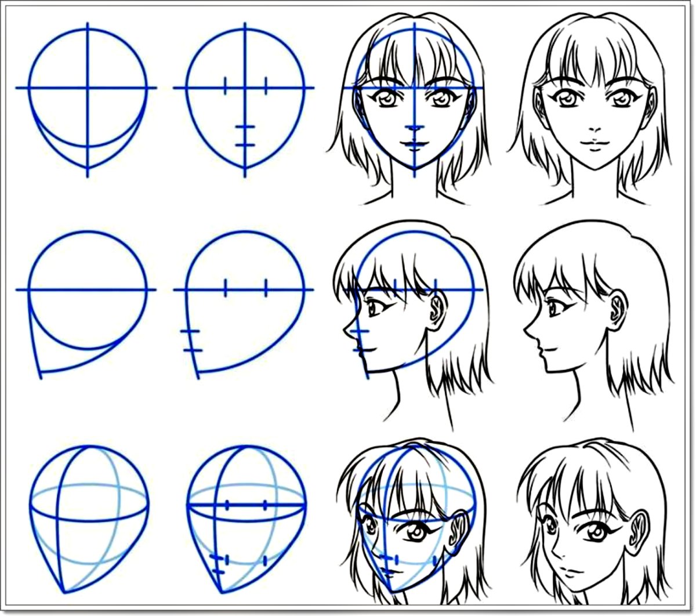The height and width of the screenshot is (616, 696).
Task: Click the chin point of front-view circle sketch
Action: [x=88, y=169]
